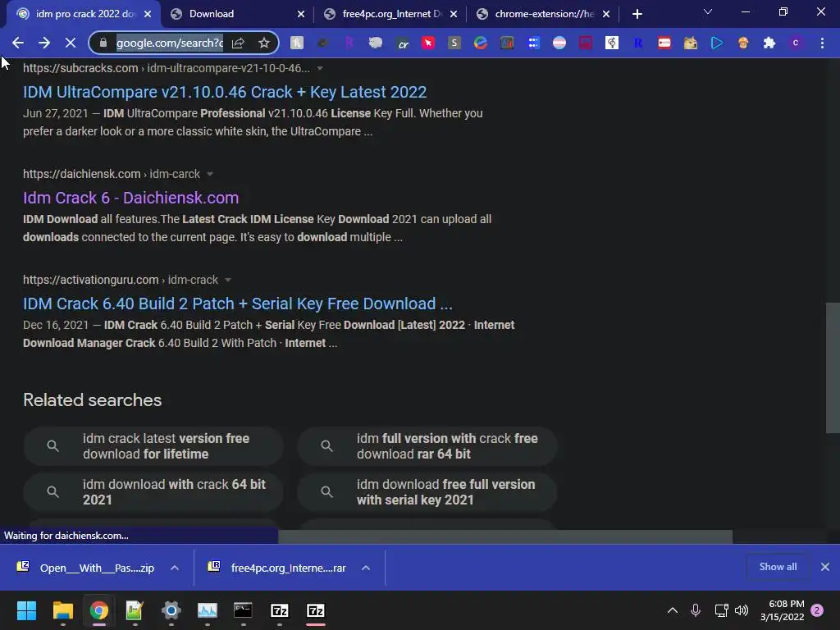Screen dimensions: 840x630
Task: Expand options for free4pc.org_Interne....rar download
Action: 366,568
